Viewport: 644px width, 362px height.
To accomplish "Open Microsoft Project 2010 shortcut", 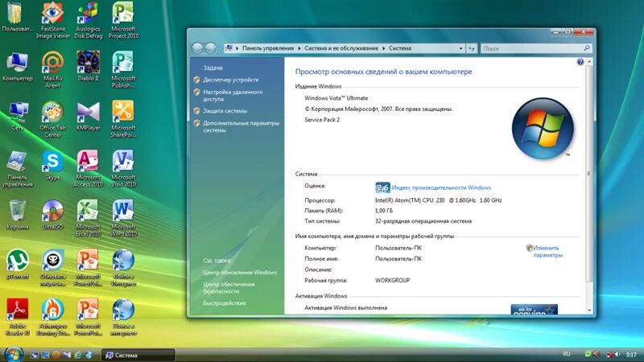I will click(123, 21).
